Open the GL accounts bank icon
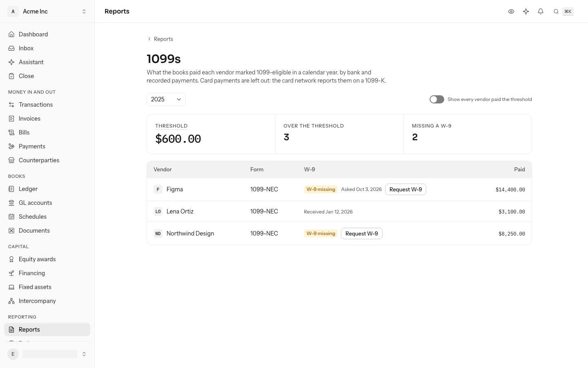588x368 pixels. (x=11, y=203)
